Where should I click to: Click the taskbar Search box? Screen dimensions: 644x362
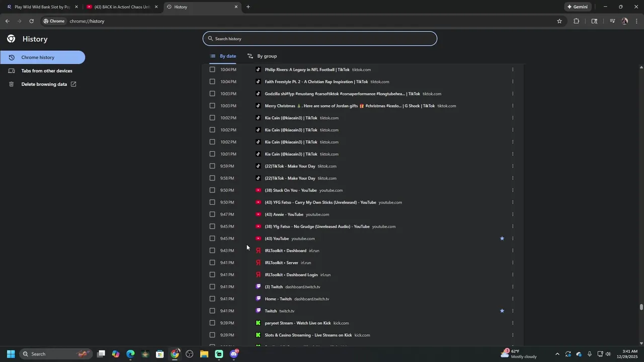click(x=56, y=354)
